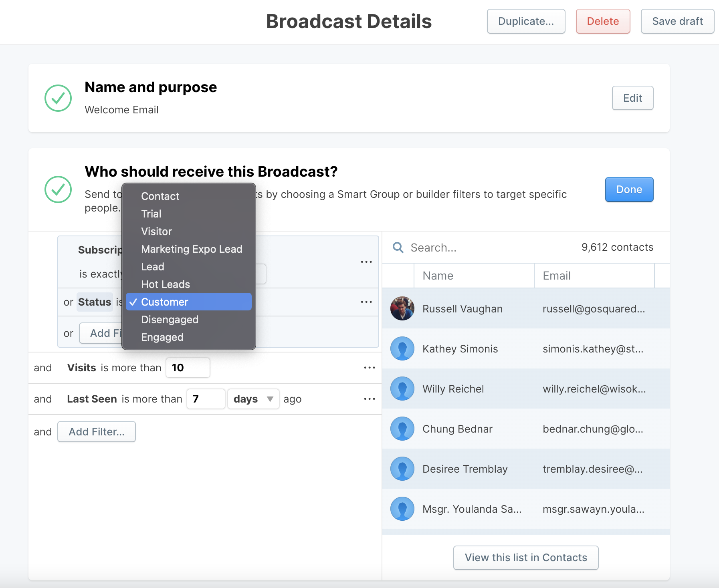Open options for Subscription filter row
The image size is (719, 588).
pos(366,262)
